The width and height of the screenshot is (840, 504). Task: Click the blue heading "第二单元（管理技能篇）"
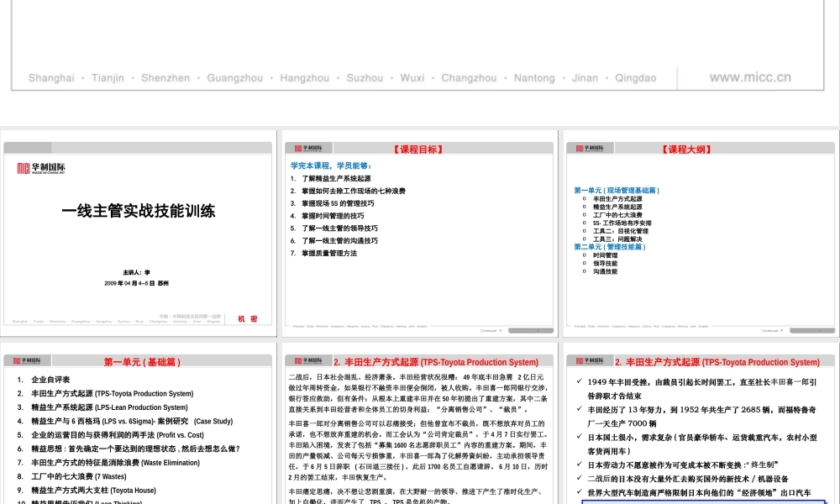610,247
